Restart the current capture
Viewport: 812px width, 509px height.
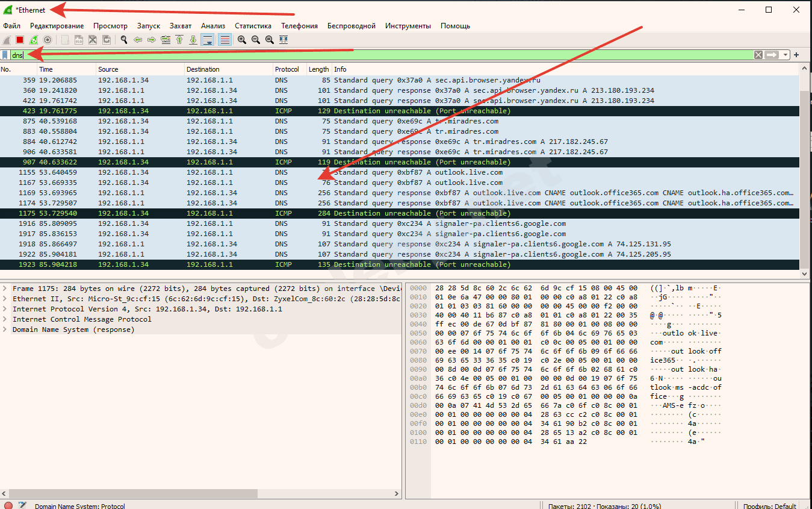pos(34,40)
